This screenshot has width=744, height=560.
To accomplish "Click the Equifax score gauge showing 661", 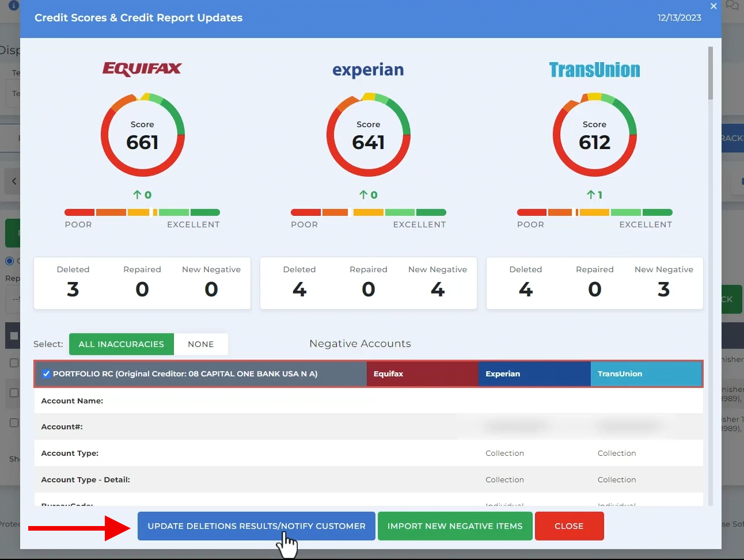I will pyautogui.click(x=143, y=135).
